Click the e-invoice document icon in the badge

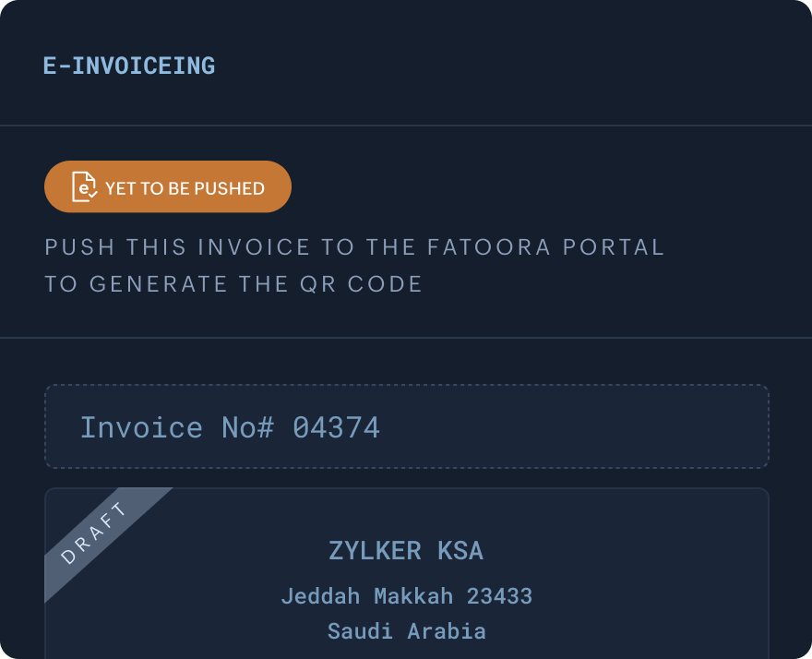[x=85, y=187]
